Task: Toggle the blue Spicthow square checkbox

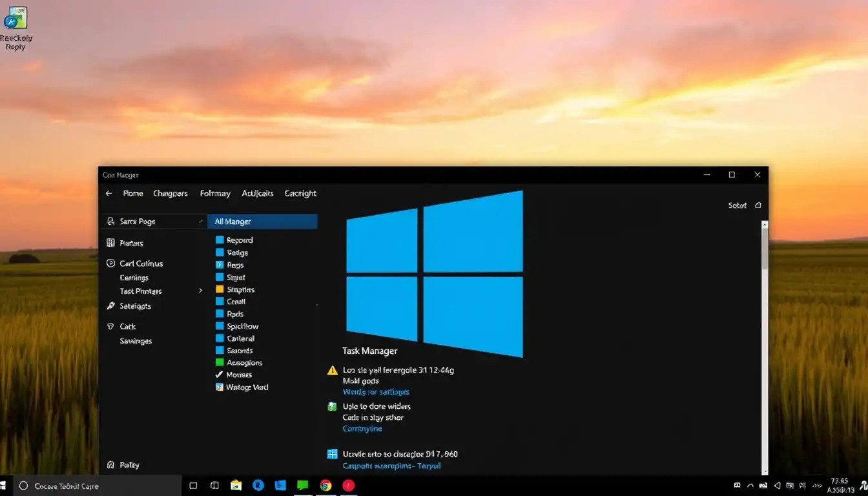Action: (220, 326)
